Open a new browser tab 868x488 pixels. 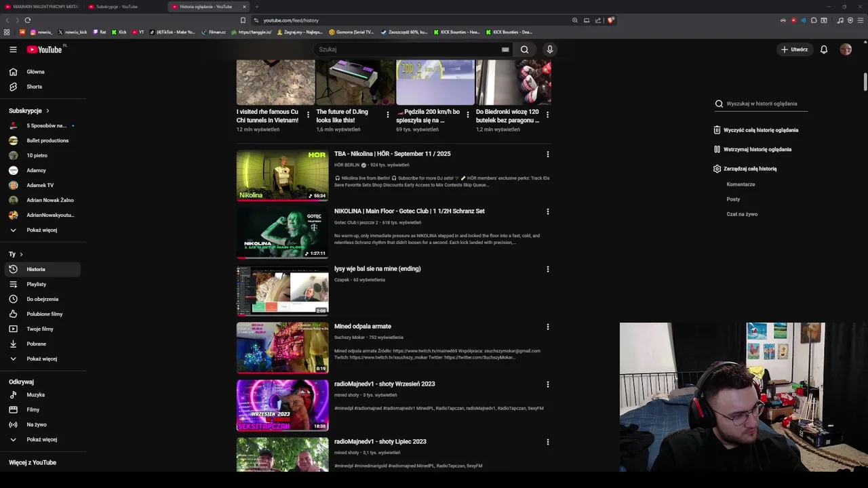(x=256, y=7)
